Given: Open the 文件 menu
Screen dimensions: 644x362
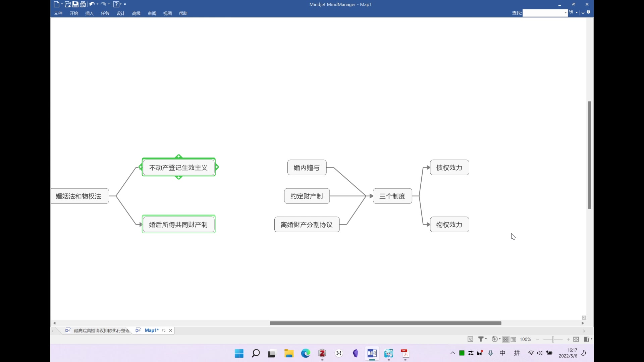Looking at the screenshot, I should tap(58, 13).
